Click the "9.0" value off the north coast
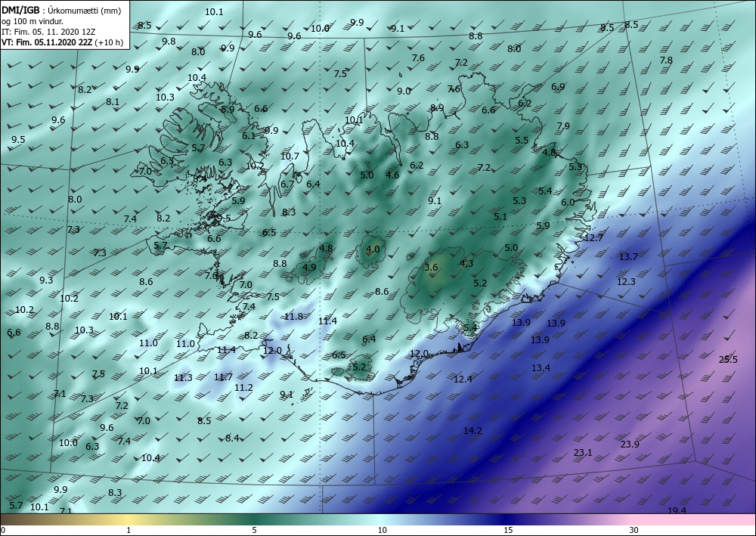Image resolution: width=756 pixels, height=536 pixels. tap(404, 91)
